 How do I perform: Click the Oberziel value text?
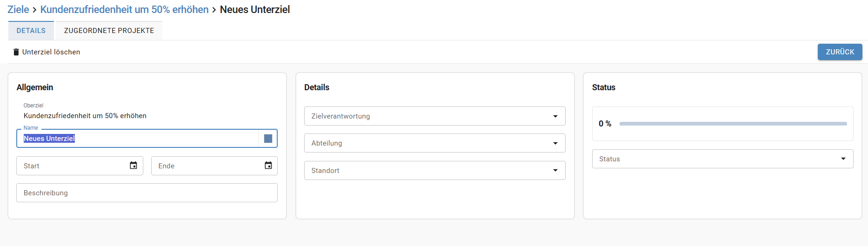(85, 116)
